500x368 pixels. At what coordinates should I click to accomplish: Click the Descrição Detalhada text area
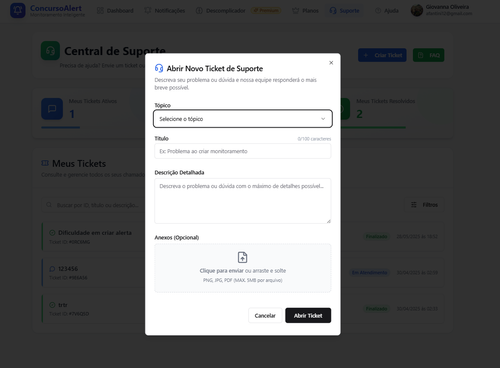[x=243, y=201]
